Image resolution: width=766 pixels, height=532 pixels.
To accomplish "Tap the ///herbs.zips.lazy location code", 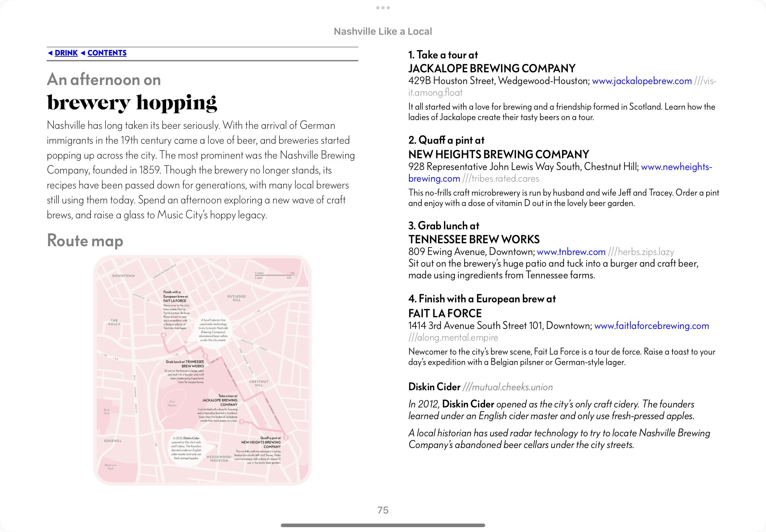I will pos(641,252).
